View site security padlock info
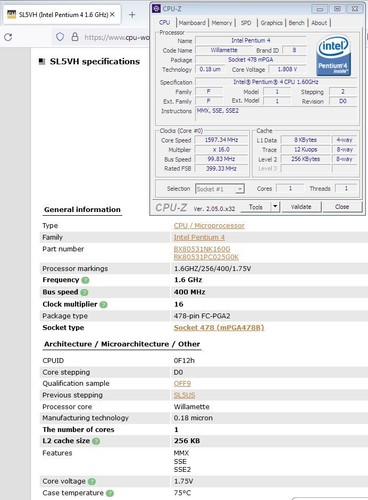Image resolution: width=368 pixels, height=500 pixels. click(75, 37)
